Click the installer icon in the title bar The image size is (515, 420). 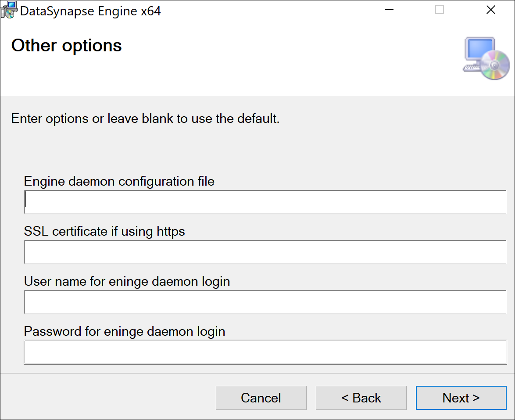click(9, 10)
